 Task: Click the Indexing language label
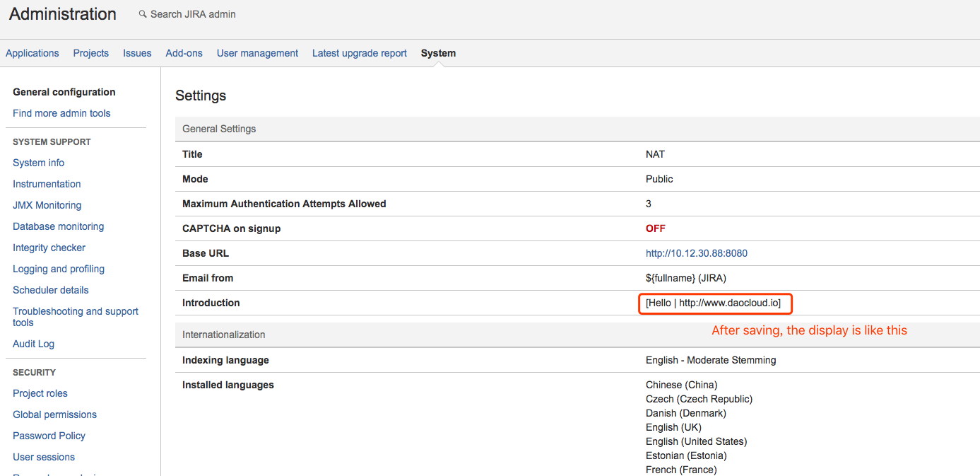pyautogui.click(x=225, y=360)
